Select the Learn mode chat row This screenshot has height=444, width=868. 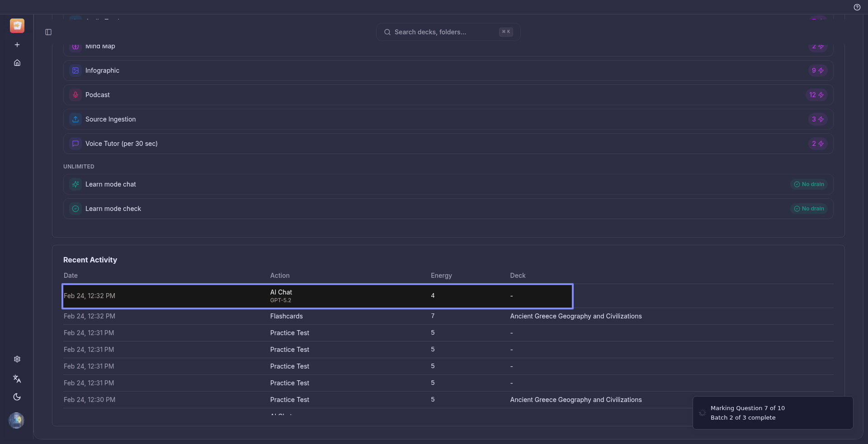coord(448,184)
